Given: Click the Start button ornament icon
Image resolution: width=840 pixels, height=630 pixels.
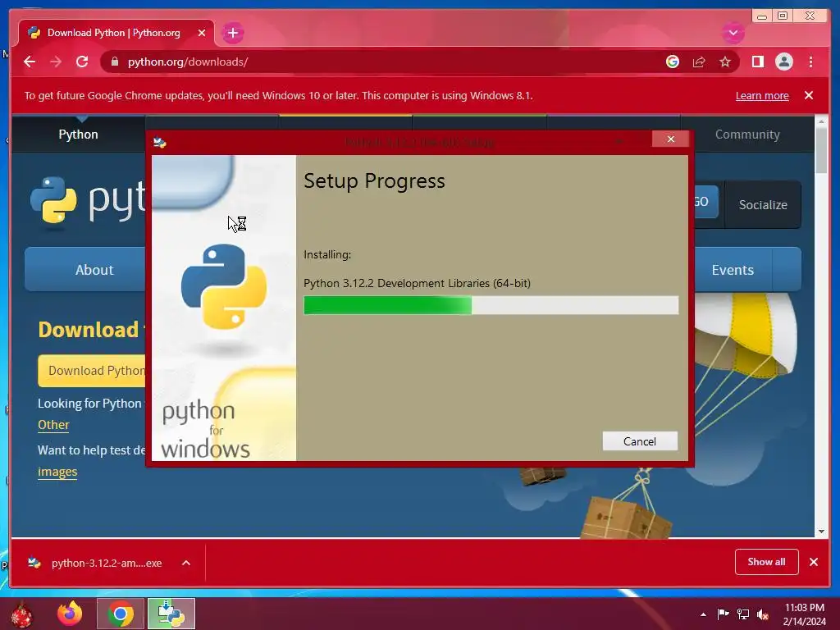Looking at the screenshot, I should [22, 614].
